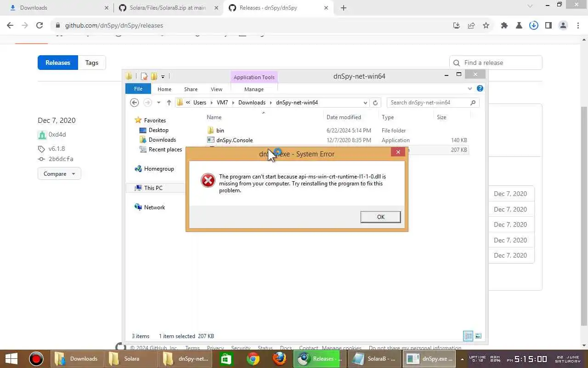Click the Users breadcrumb in address bar
This screenshot has height=368, width=588.
pos(199,103)
